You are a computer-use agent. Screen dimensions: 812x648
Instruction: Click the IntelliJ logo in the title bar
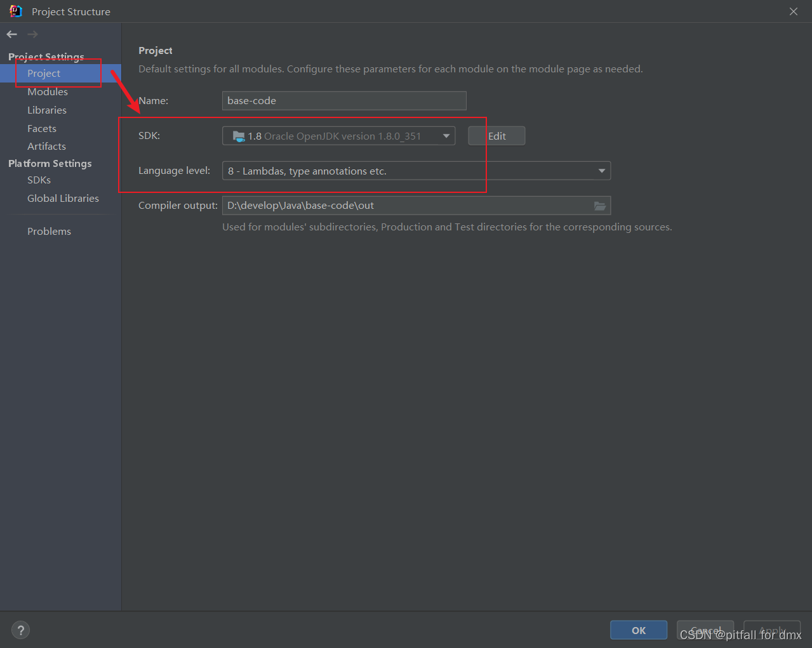tap(16, 11)
